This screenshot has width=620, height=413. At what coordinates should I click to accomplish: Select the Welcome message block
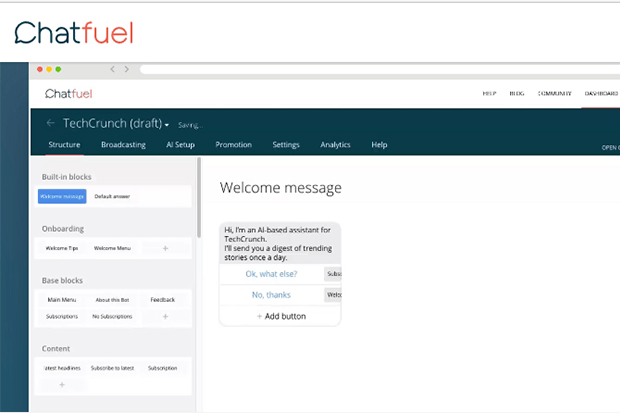point(62,196)
